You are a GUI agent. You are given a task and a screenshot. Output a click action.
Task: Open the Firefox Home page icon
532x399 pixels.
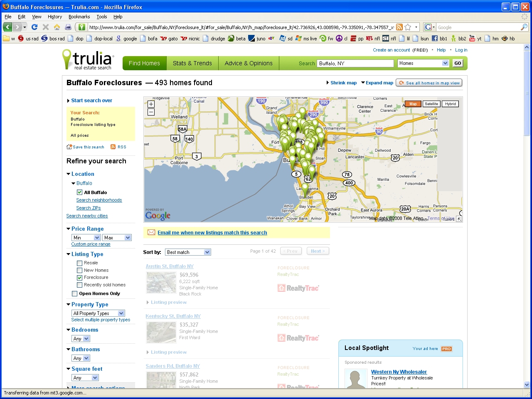pyautogui.click(x=57, y=27)
